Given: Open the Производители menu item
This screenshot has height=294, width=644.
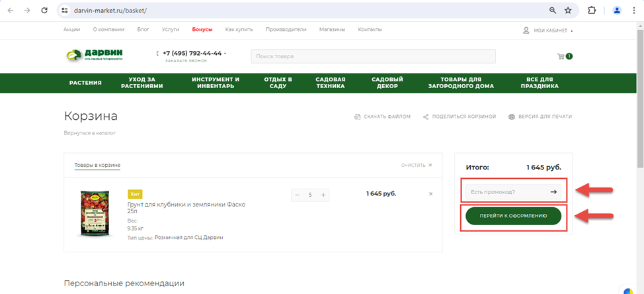Looking at the screenshot, I should click(286, 30).
